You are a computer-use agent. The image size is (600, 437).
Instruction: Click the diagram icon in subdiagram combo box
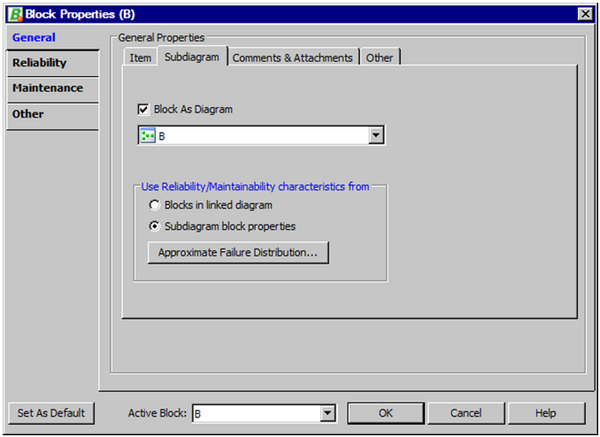point(147,135)
